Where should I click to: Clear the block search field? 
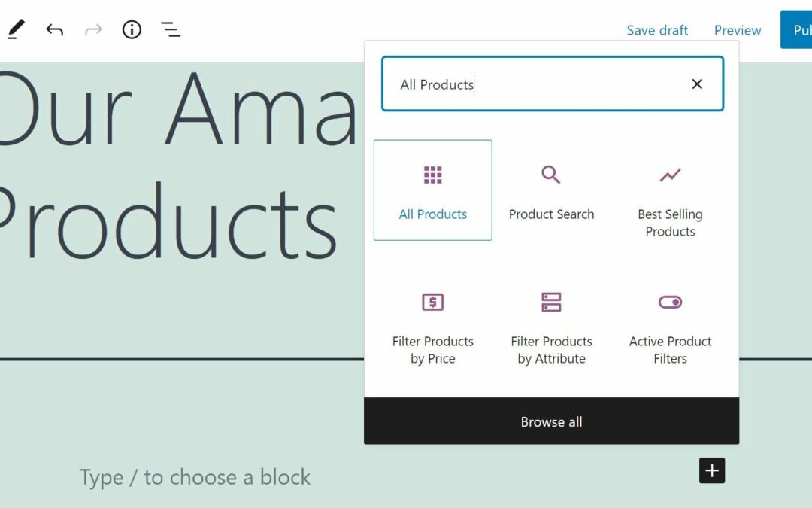(x=697, y=84)
